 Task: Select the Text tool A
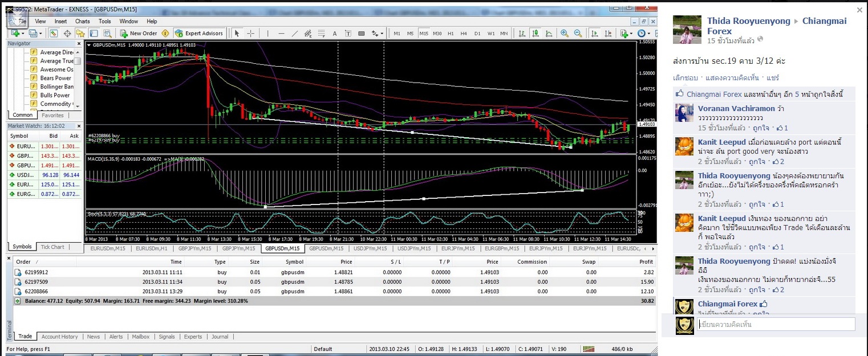coord(335,33)
